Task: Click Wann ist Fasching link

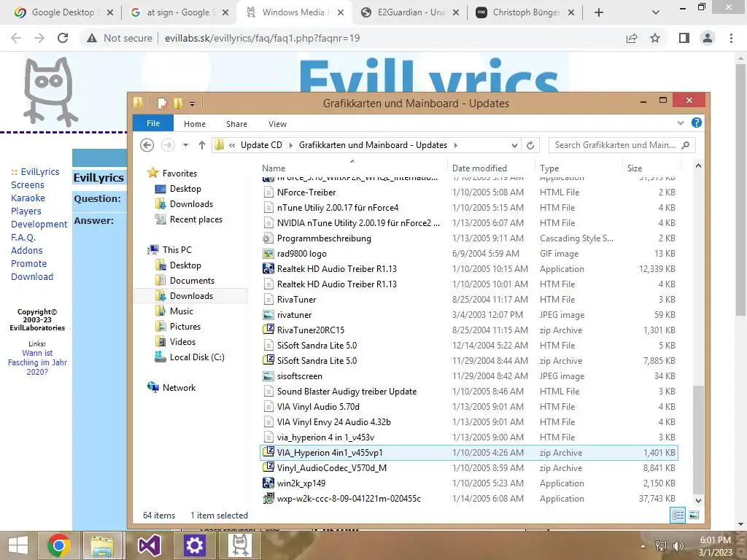Action: coord(37,362)
